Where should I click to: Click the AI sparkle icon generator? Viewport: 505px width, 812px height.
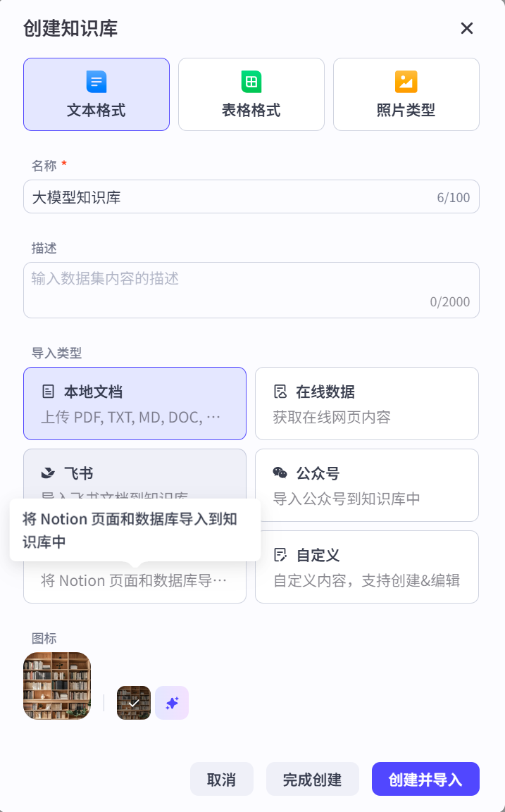point(172,703)
